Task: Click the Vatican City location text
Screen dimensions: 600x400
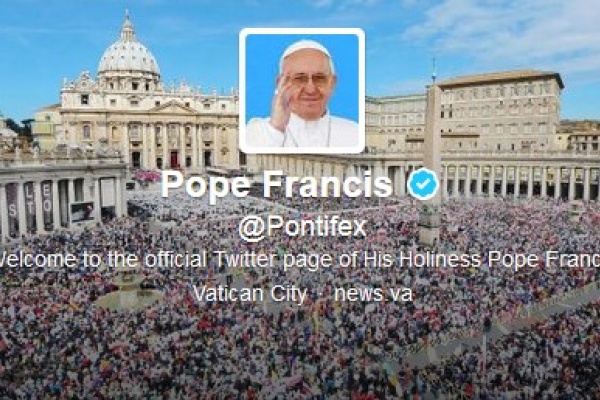Action: pos(250,294)
